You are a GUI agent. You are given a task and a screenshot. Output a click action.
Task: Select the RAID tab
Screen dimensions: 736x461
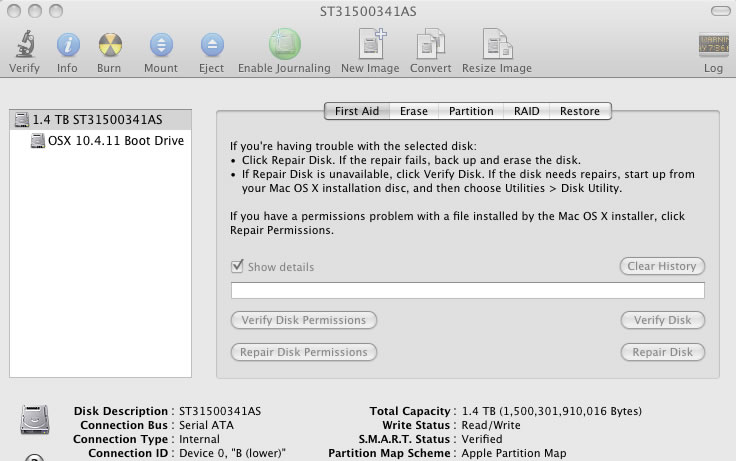526,111
